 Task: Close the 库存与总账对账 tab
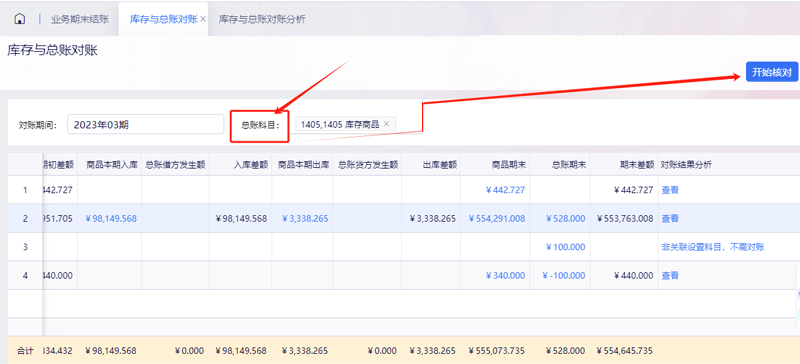pos(203,19)
